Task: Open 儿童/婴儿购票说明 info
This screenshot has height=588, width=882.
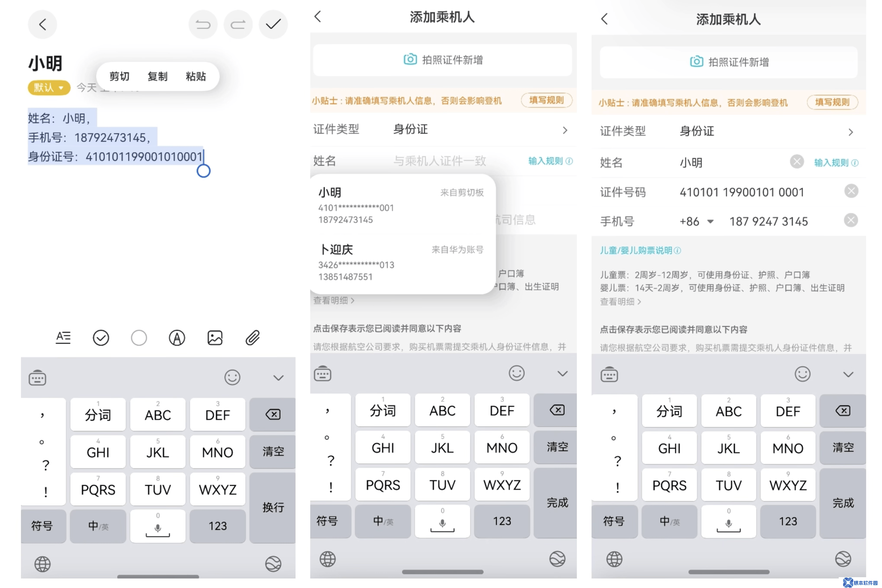Action: [640, 250]
